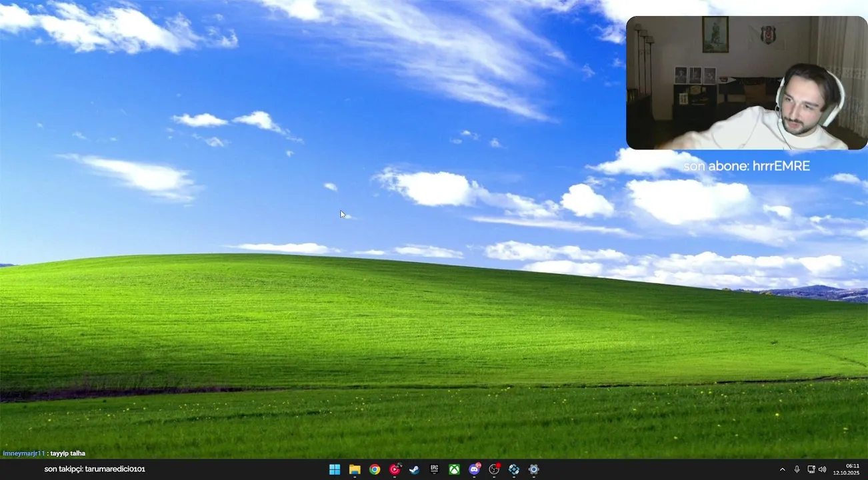868x480 pixels.
Task: Open File Explorer from the taskbar
Action: tap(355, 469)
